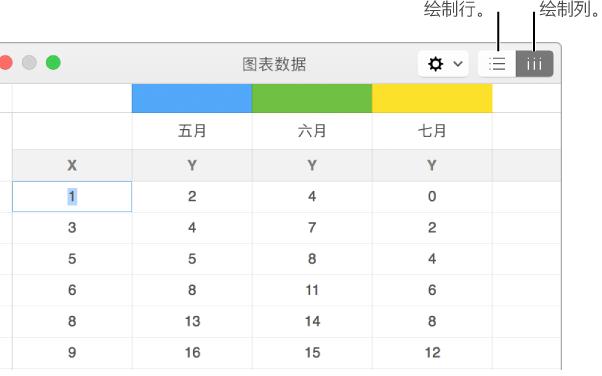Viewport: 602px width, 376px height.
Task: Close the 图表数据 window
Action: (5, 63)
